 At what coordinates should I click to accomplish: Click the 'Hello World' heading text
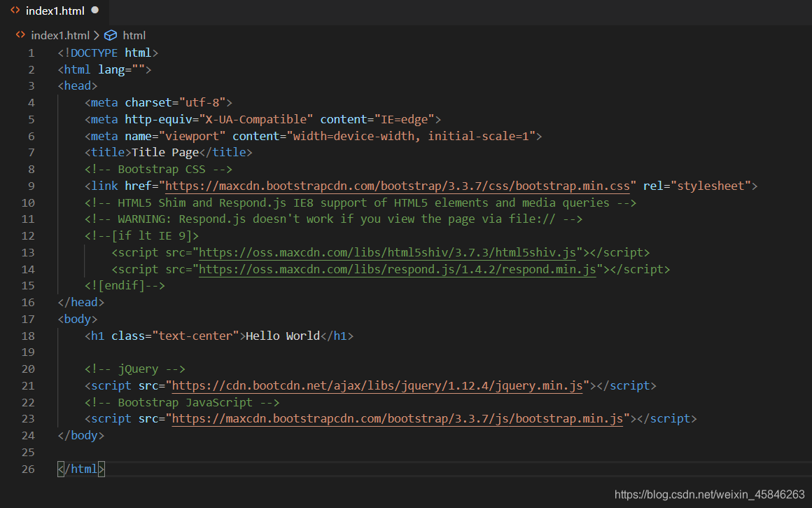tap(283, 336)
